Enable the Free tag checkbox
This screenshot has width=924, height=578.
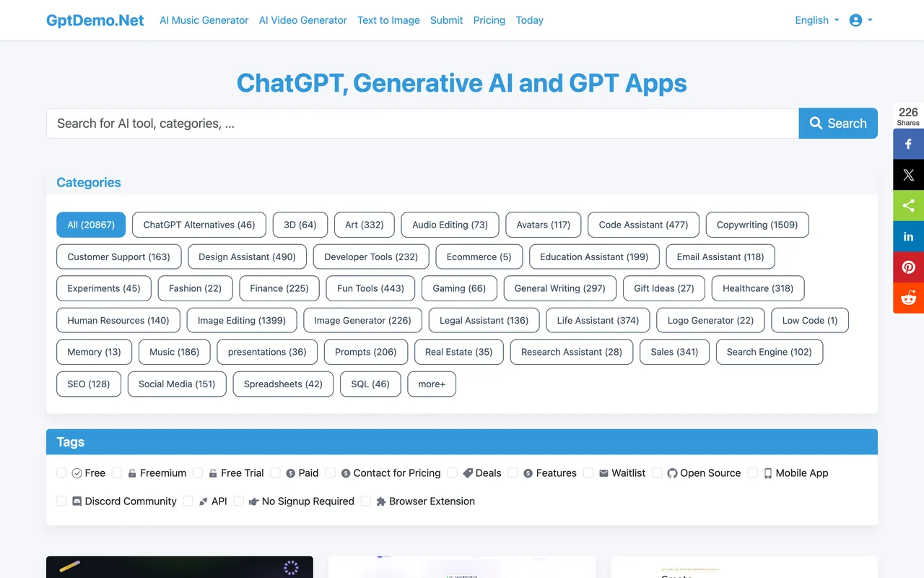click(x=61, y=473)
